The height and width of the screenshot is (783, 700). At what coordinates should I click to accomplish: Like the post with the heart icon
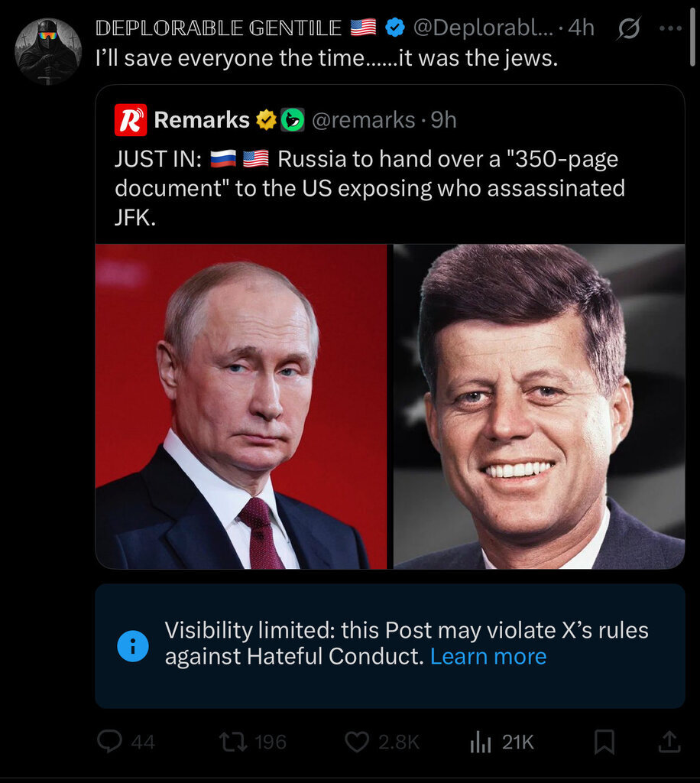356,741
